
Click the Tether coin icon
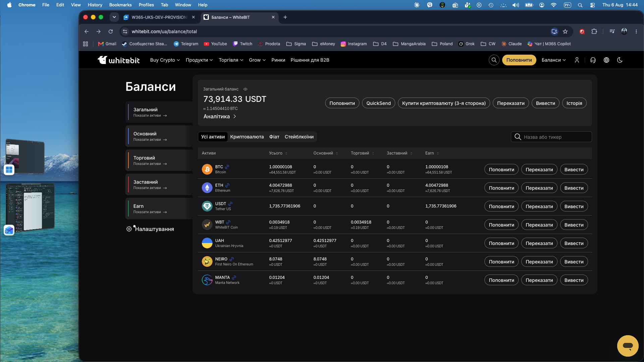click(x=207, y=206)
